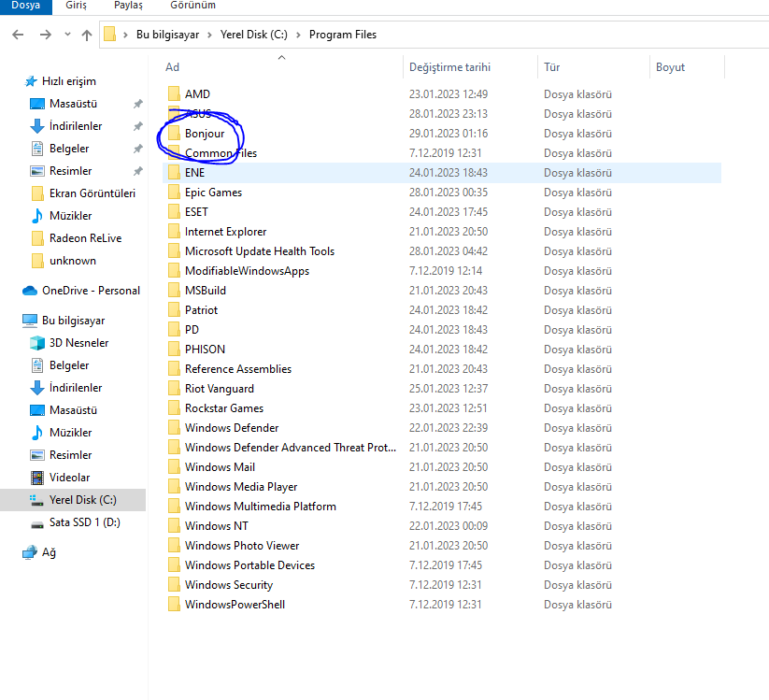The image size is (769, 700).
Task: Switch to the Giriş ribbon tab
Action: tap(76, 6)
